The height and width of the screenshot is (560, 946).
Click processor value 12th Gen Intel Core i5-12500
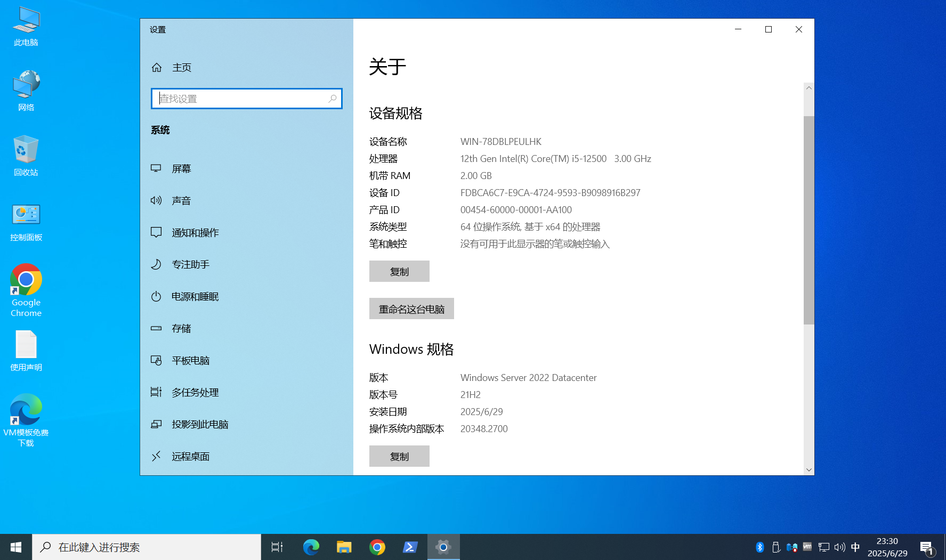pos(556,159)
